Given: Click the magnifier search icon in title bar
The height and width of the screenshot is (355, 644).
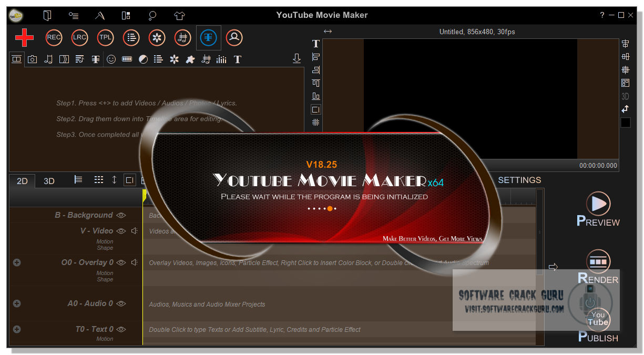Looking at the screenshot, I should tap(152, 15).
